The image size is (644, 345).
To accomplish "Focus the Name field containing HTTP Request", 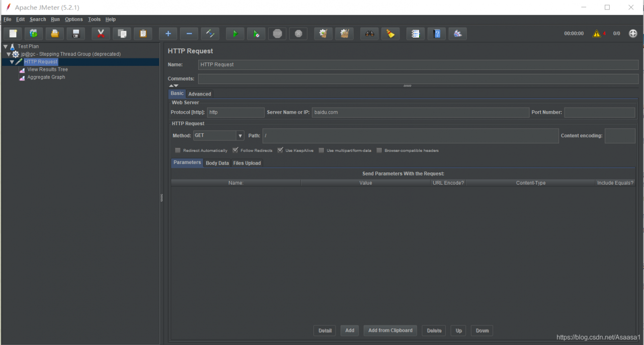I will [x=418, y=64].
